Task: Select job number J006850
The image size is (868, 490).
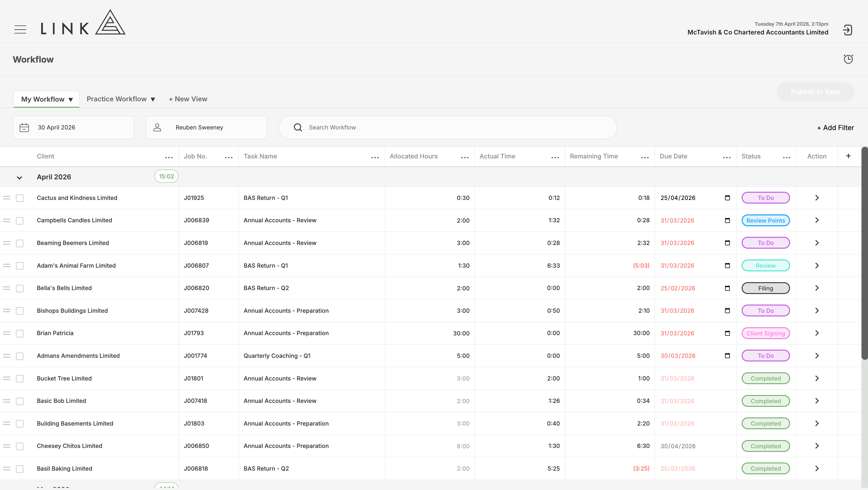Action: point(196,446)
